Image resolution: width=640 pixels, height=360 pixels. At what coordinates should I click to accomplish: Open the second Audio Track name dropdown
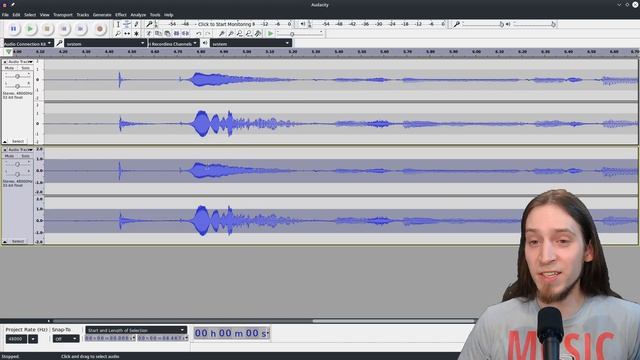coord(20,150)
